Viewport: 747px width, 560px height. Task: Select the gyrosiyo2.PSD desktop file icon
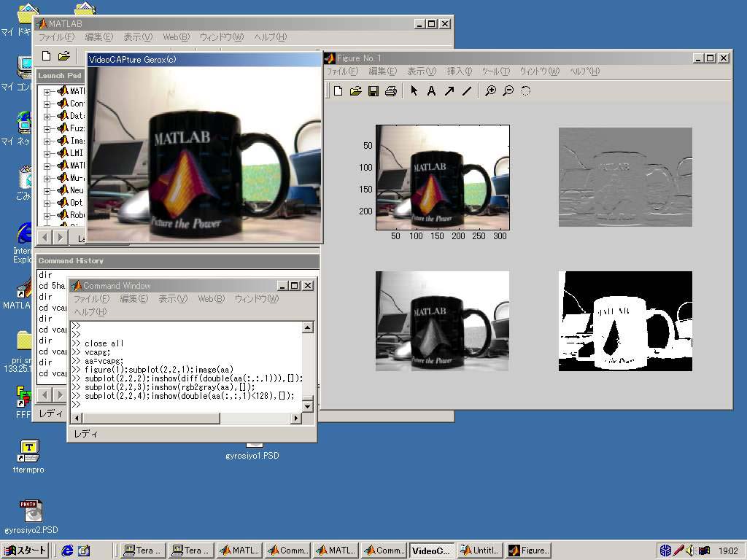tap(31, 516)
